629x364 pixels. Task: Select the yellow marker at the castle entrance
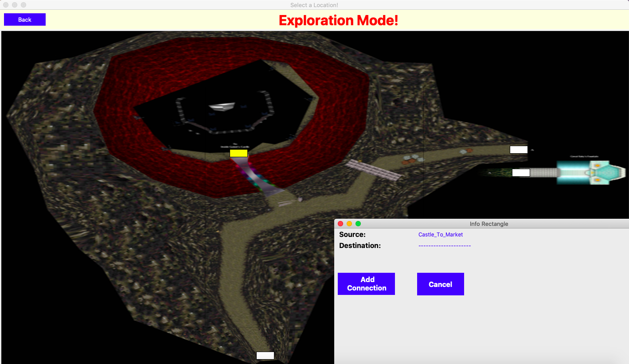[x=238, y=153]
